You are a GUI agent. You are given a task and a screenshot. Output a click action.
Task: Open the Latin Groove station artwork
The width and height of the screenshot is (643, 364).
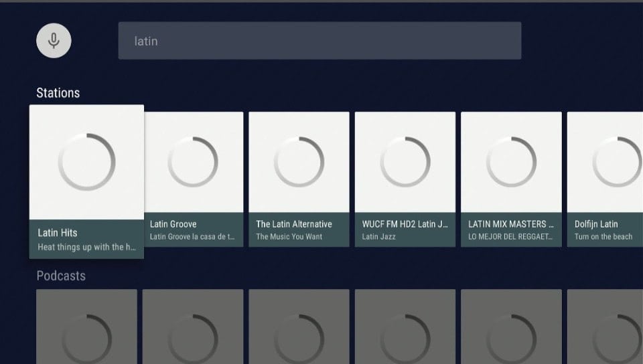[194, 162]
